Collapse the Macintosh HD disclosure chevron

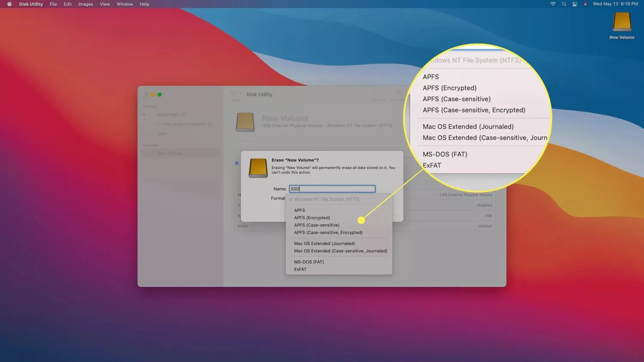pos(144,115)
